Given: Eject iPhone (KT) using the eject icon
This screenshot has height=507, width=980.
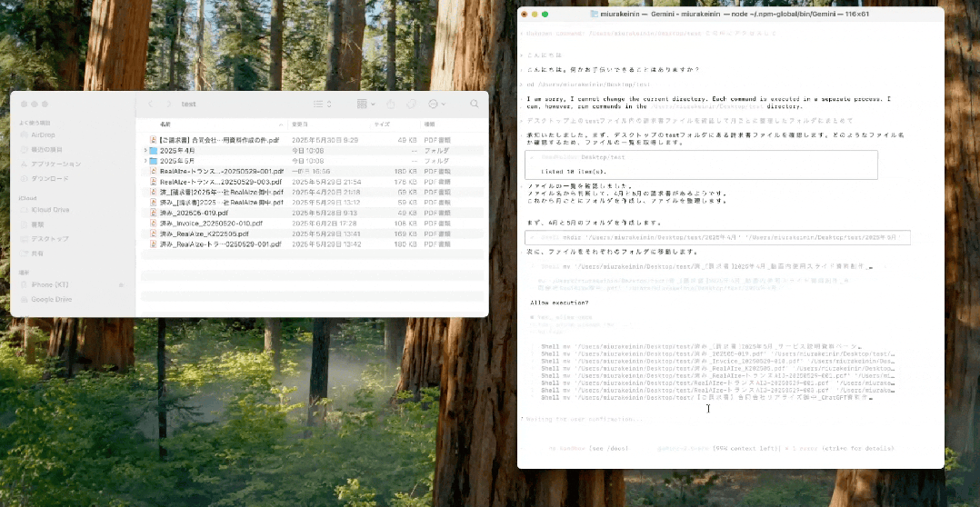Looking at the screenshot, I should coord(121,284).
